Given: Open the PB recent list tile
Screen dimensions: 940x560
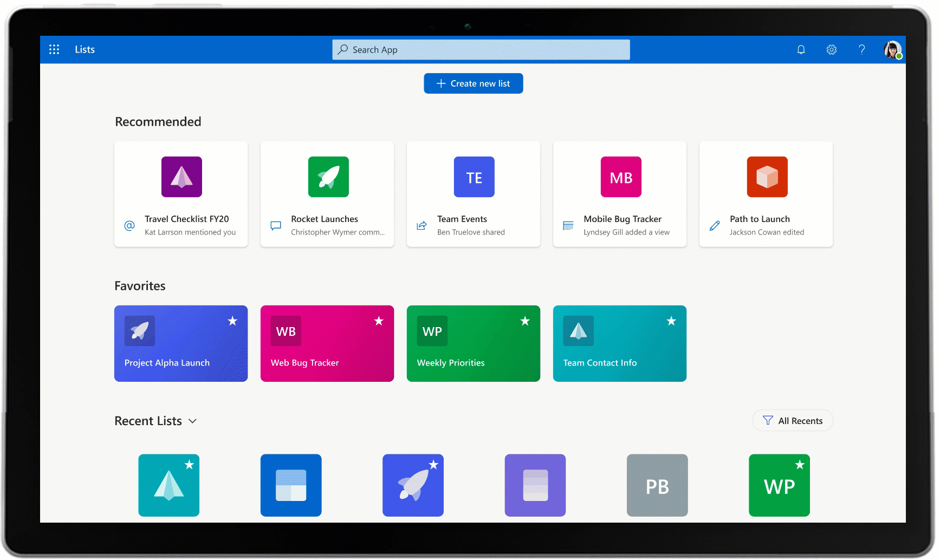Looking at the screenshot, I should 657,485.
